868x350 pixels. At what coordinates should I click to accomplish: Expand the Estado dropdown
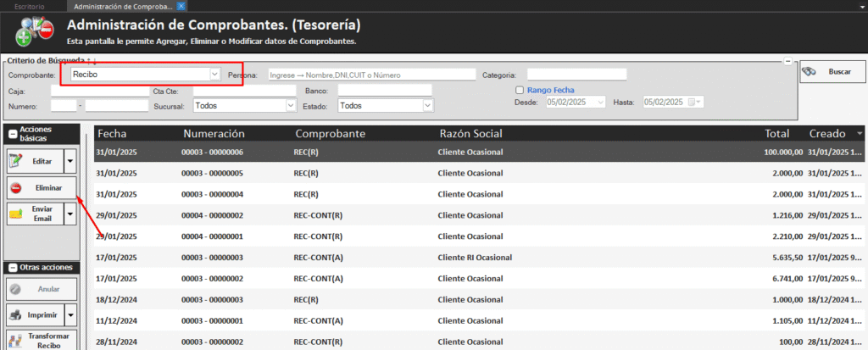[x=427, y=106]
